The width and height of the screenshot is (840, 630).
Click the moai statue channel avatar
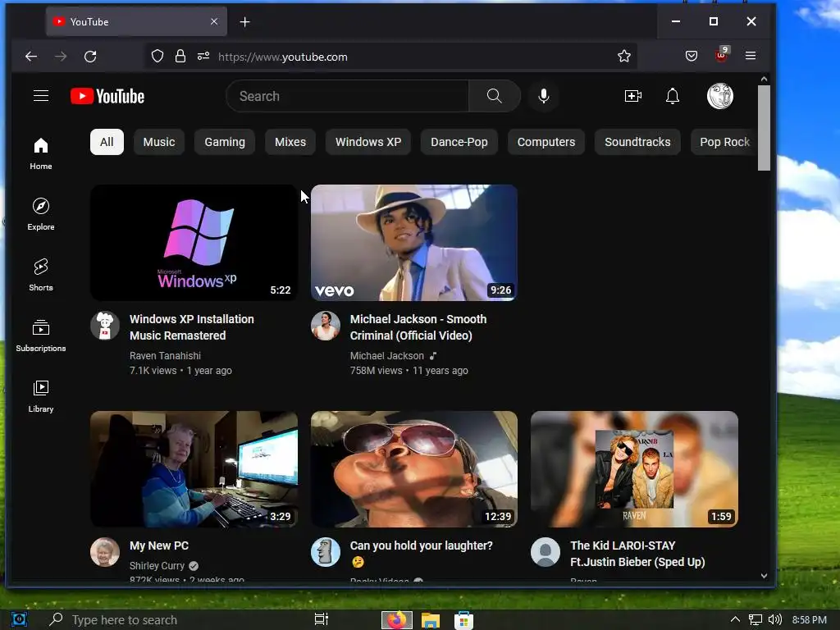[325, 552]
